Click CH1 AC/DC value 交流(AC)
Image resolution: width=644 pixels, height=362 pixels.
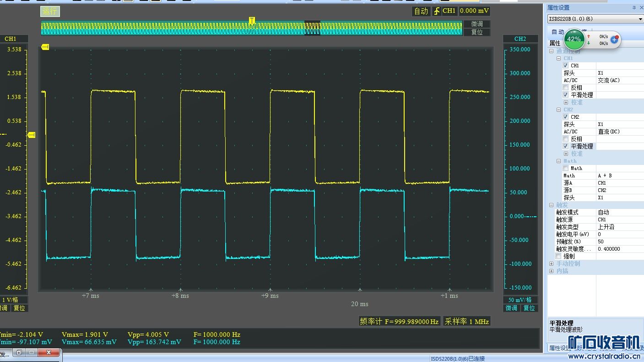click(609, 80)
